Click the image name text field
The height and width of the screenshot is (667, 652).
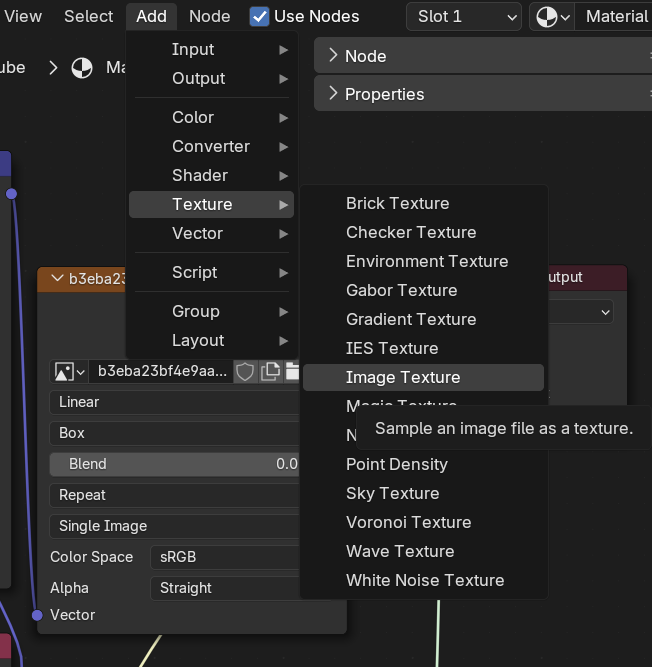(x=162, y=372)
